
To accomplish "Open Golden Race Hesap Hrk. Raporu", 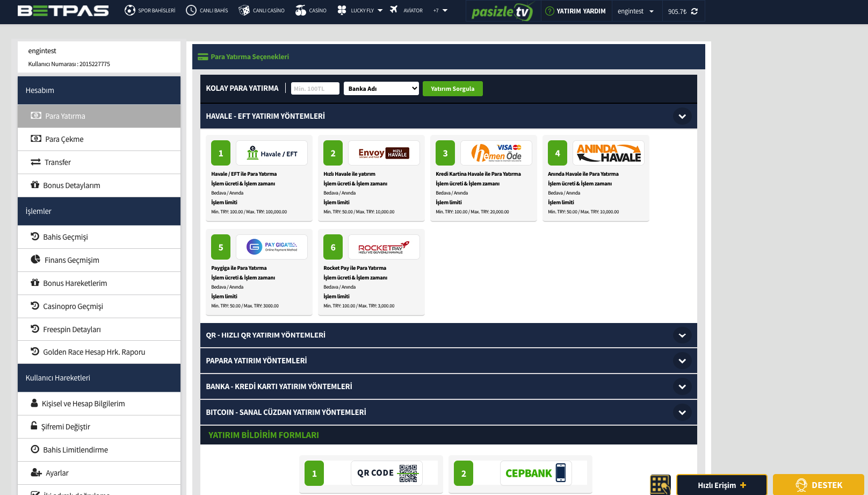I will tap(99, 352).
